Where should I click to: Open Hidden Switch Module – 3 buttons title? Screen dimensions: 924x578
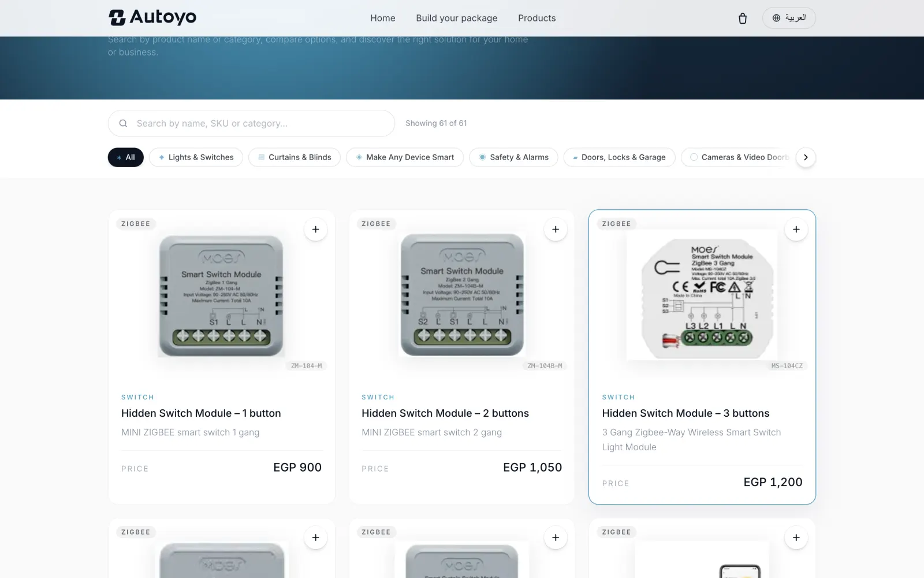pos(685,413)
